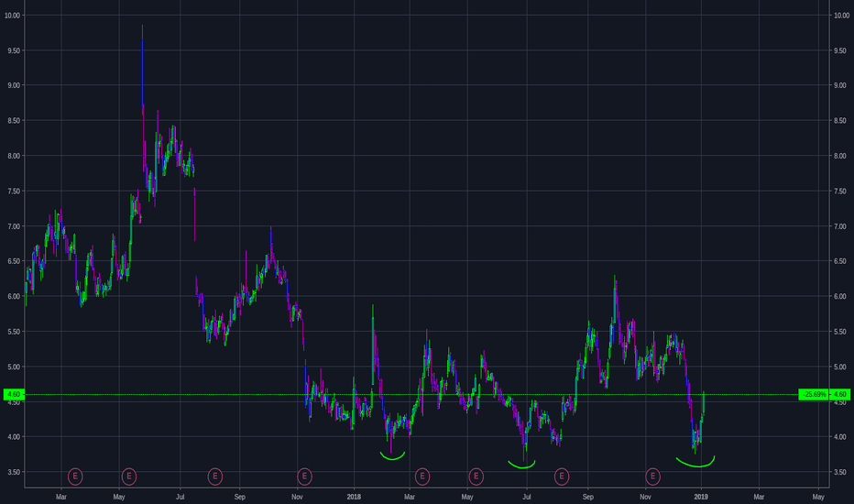This screenshot has width=854, height=504.
Task: Click the Sep label just before 2018
Action: coord(240,497)
